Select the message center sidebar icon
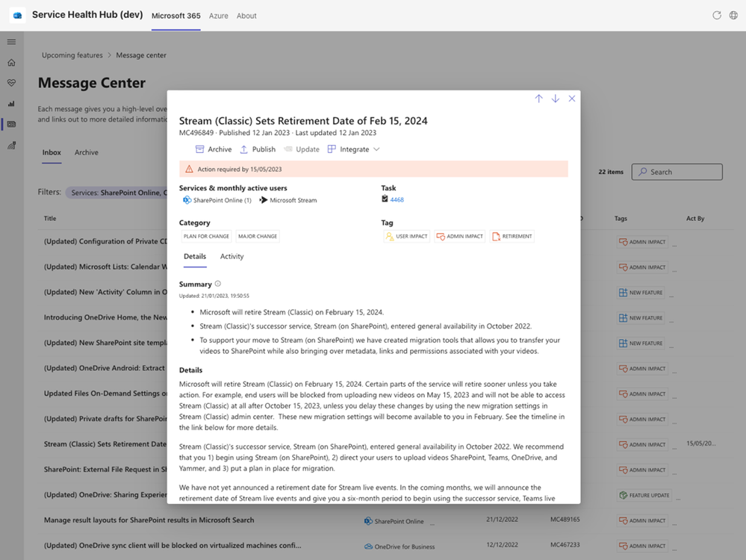 [11, 124]
